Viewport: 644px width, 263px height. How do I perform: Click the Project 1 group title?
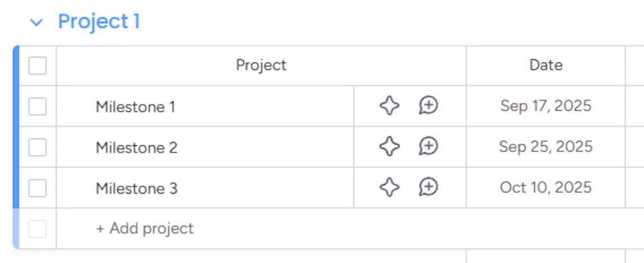[99, 22]
